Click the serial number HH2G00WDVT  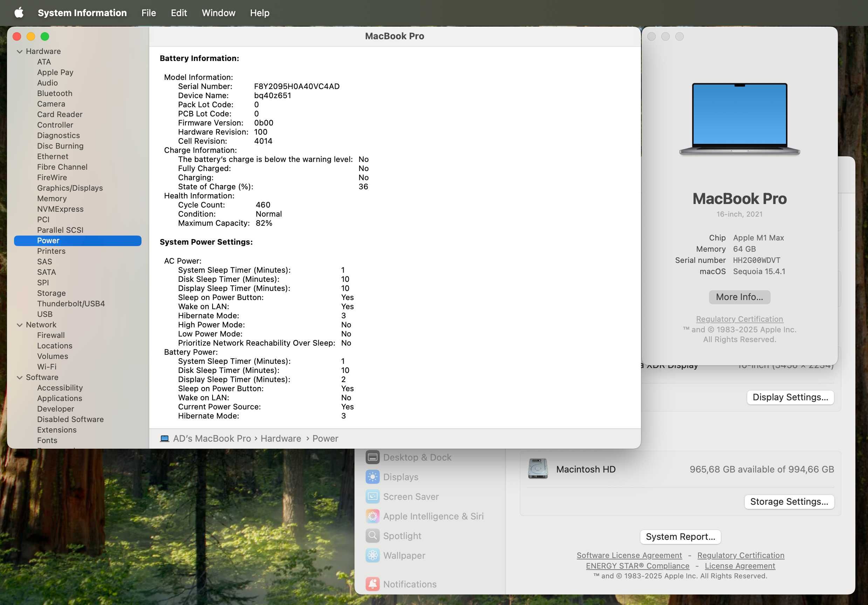[x=757, y=260]
